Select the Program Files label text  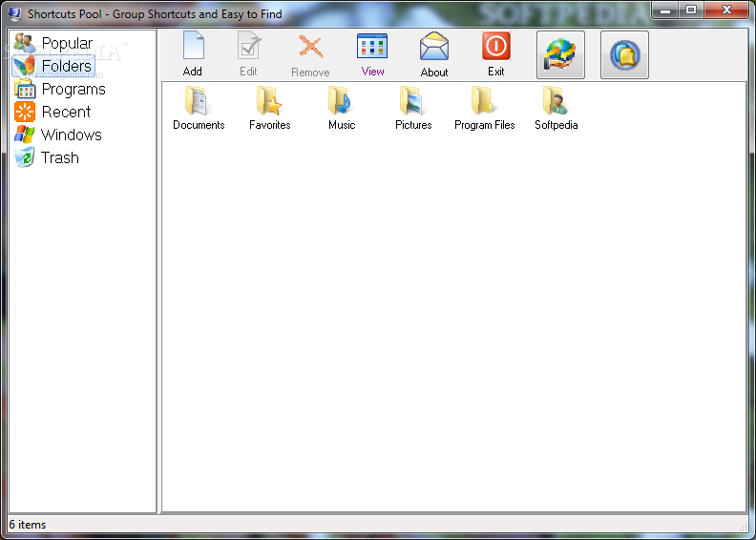tap(485, 125)
